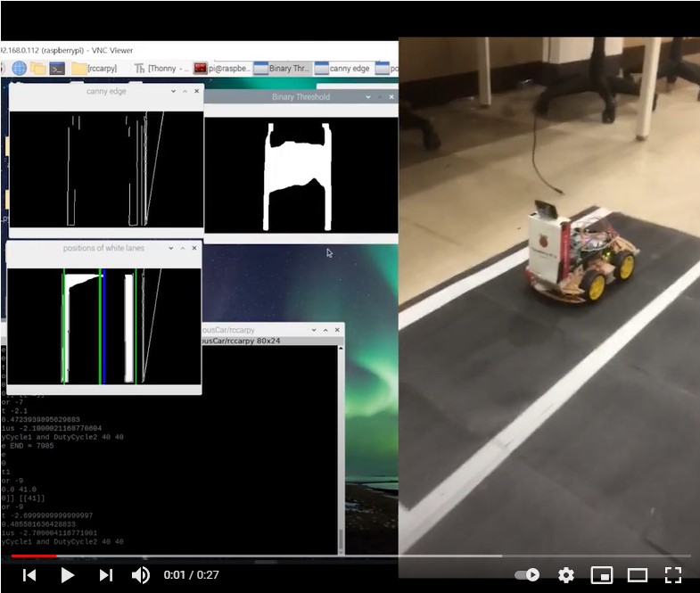The width and height of the screenshot is (700, 593).
Task: Skip to the next video
Action: [106, 575]
